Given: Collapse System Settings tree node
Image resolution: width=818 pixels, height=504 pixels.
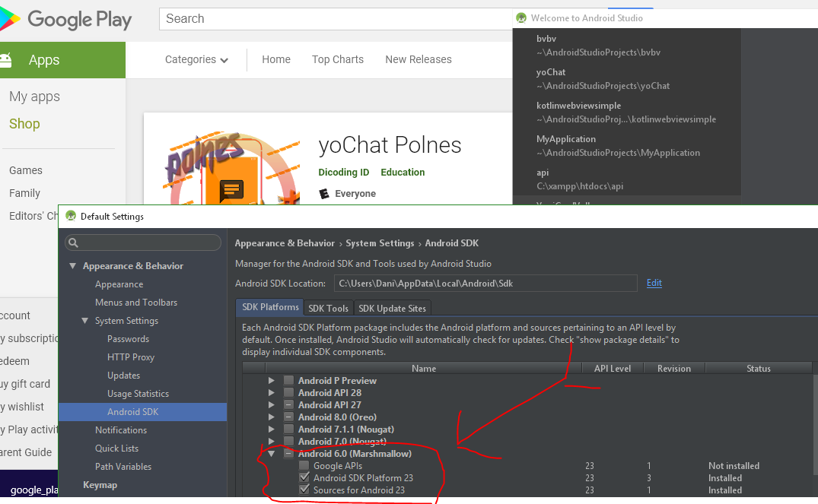Looking at the screenshot, I should (x=85, y=321).
